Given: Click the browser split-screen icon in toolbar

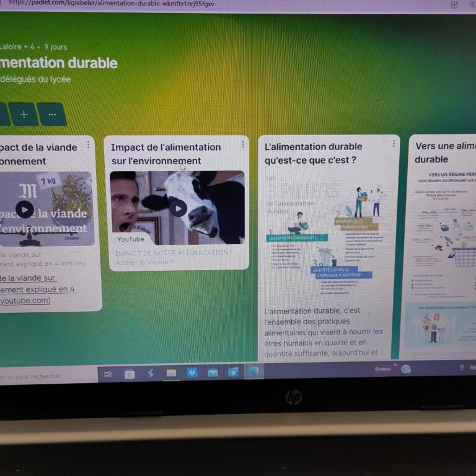Looking at the screenshot, I should click(454, 4).
